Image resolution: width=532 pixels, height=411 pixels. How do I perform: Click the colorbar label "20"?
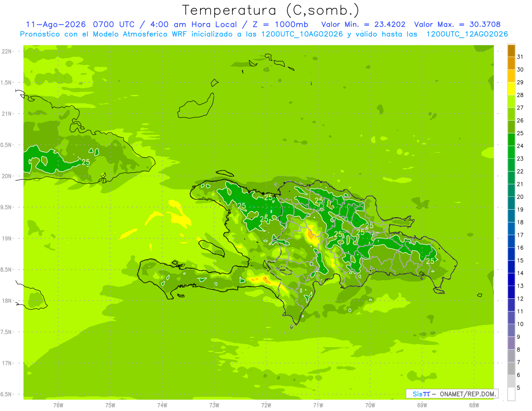520,197
